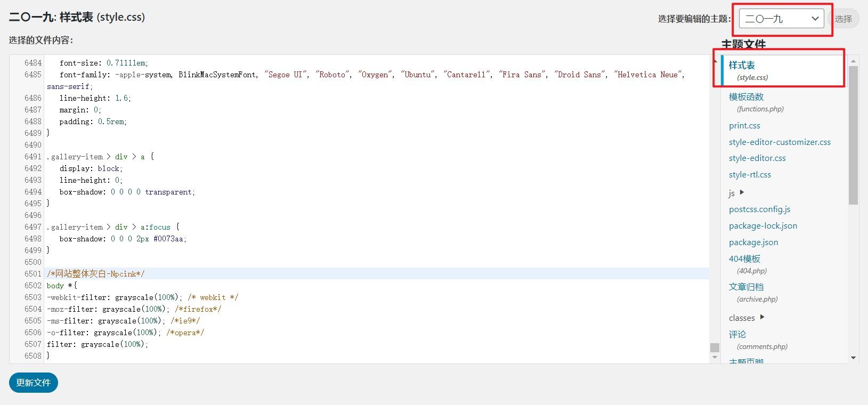
Task: Place cursor on code line 6501 comment
Action: click(96, 274)
